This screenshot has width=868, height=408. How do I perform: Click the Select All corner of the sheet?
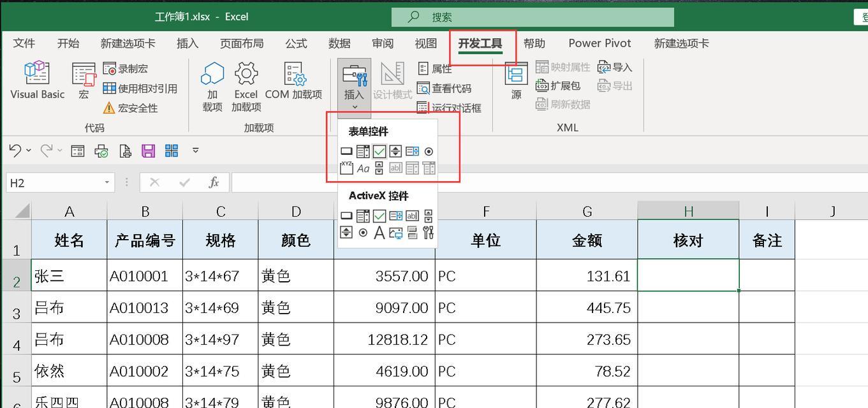point(17,210)
